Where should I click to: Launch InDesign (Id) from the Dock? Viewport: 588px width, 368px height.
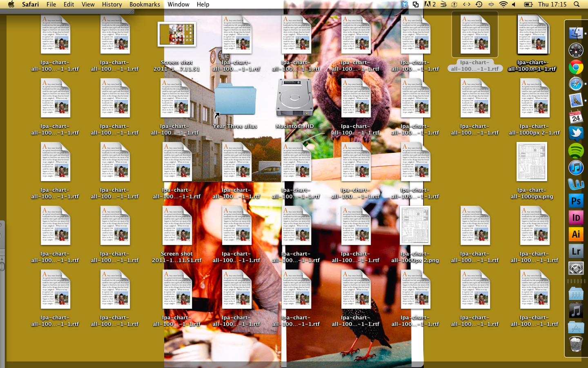click(576, 218)
